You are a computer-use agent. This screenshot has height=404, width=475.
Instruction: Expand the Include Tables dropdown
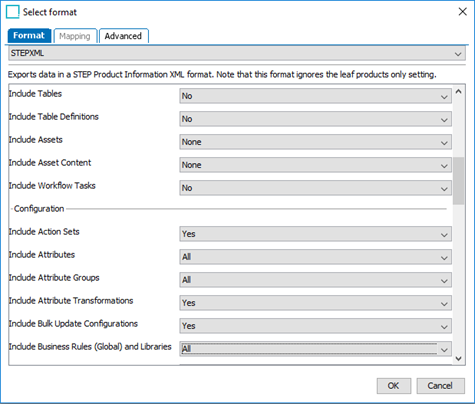tap(315, 96)
